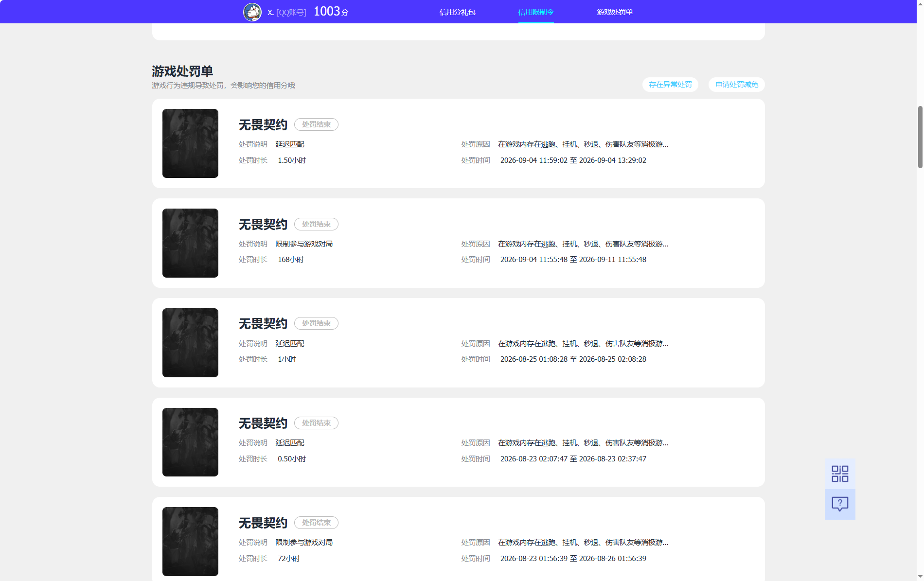The width and height of the screenshot is (924, 581).
Task: Click the 申请处罚减免 button
Action: pyautogui.click(x=737, y=85)
